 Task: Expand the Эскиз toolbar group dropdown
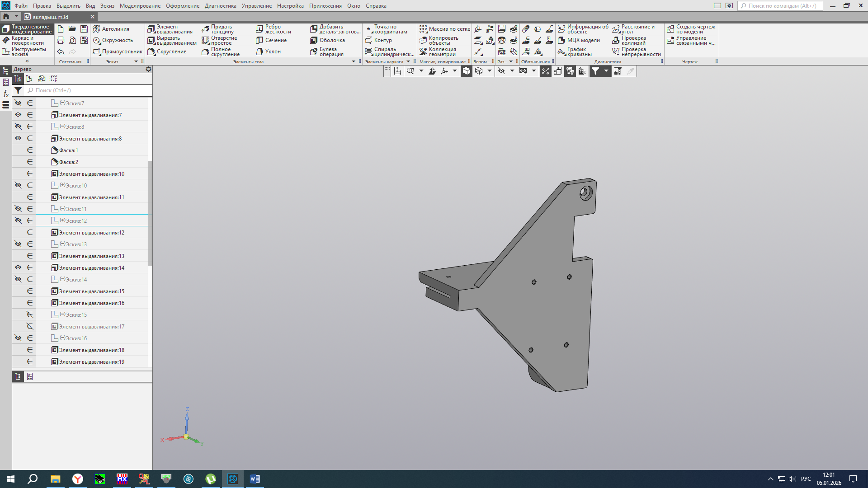point(136,61)
